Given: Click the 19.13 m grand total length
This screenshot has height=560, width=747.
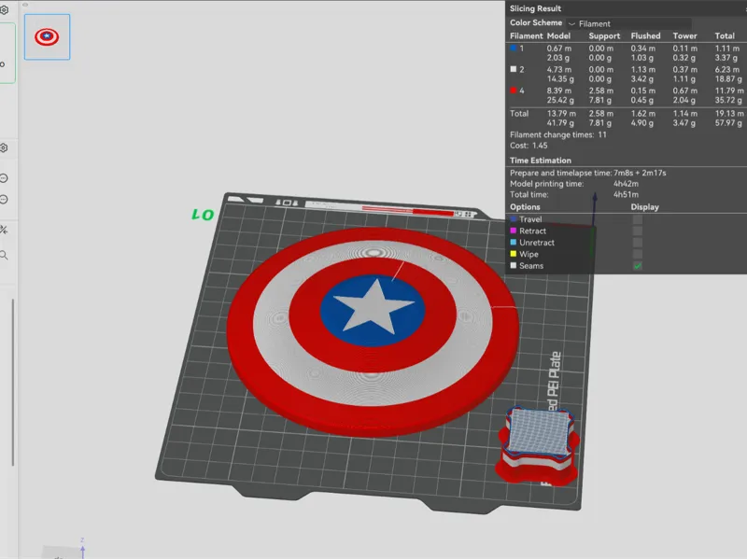Looking at the screenshot, I should (x=729, y=113).
